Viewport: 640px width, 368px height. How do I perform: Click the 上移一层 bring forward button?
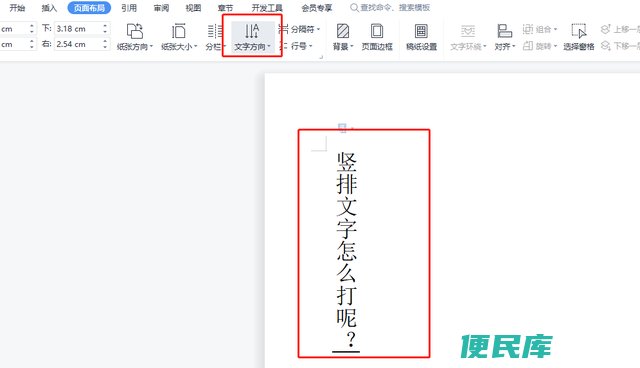620,29
